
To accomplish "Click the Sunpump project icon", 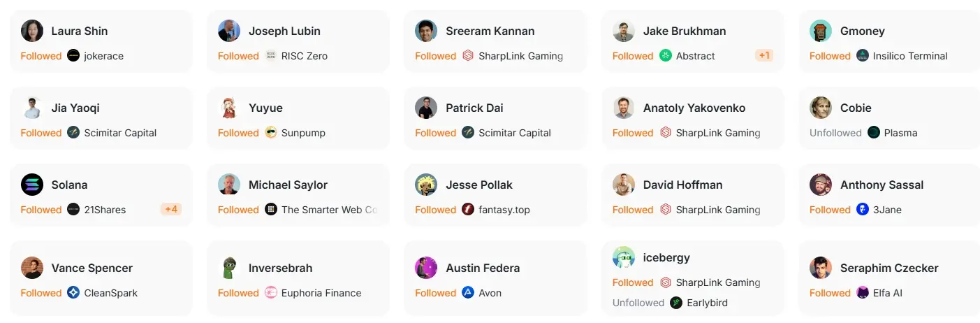I will point(271,133).
